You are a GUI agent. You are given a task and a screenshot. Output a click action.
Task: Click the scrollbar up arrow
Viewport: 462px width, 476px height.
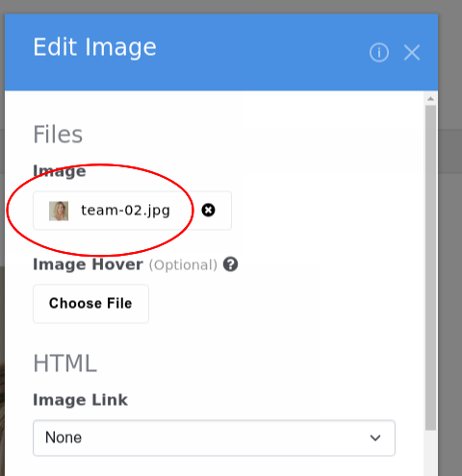[430, 99]
